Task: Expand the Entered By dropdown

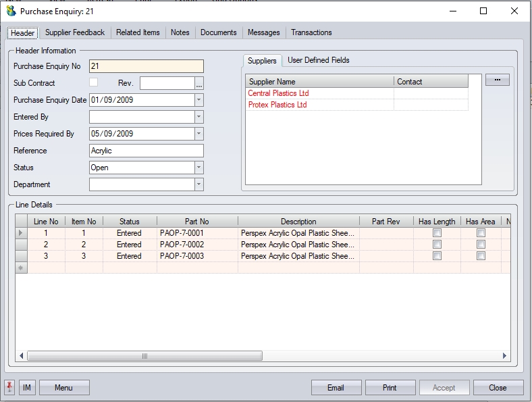Action: pos(198,117)
